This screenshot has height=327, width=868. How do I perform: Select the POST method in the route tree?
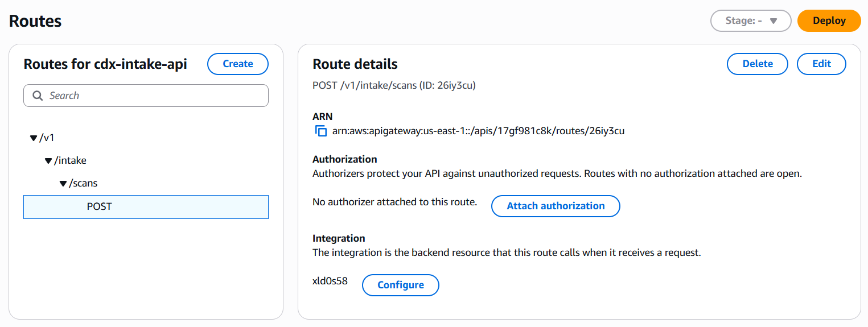pos(99,206)
